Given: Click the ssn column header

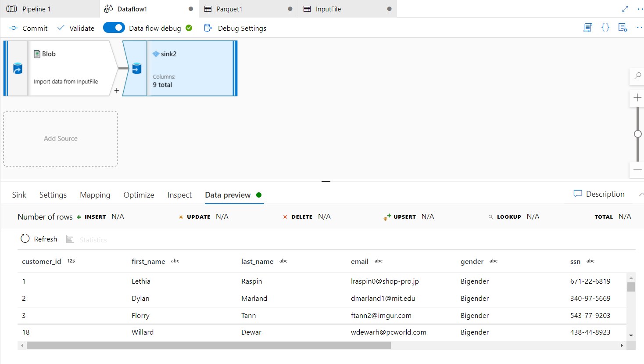Looking at the screenshot, I should 575,261.
